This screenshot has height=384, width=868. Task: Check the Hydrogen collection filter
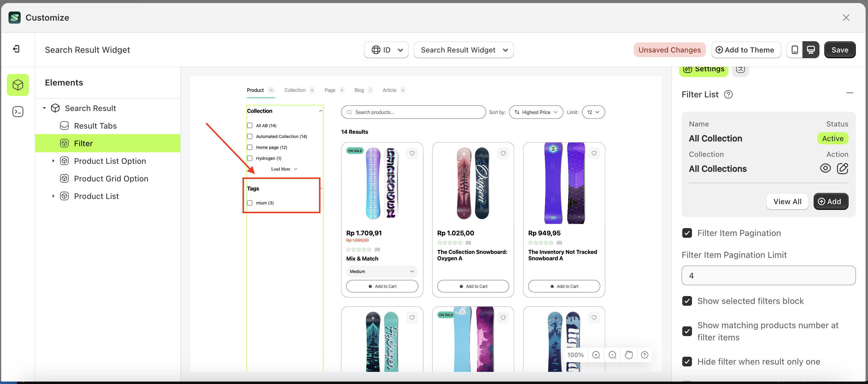[250, 158]
